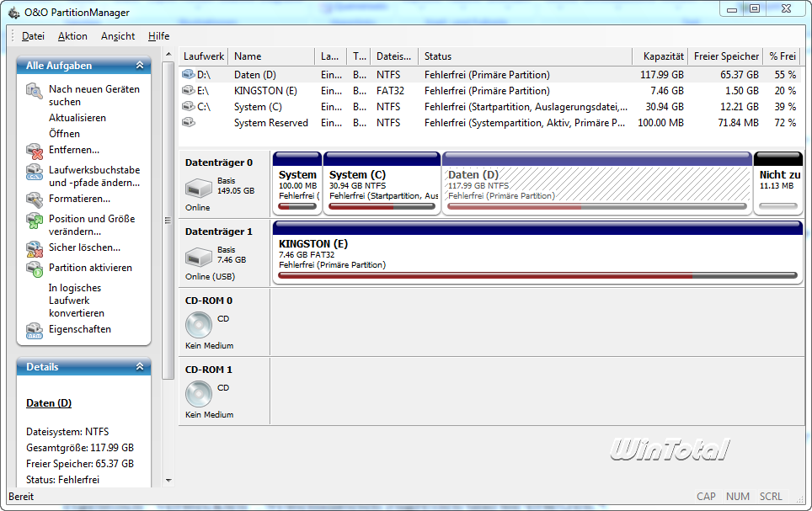Click Laufwerksbuchstabe und -pfade ändern link
Screen dimensions: 812x511
[94, 176]
